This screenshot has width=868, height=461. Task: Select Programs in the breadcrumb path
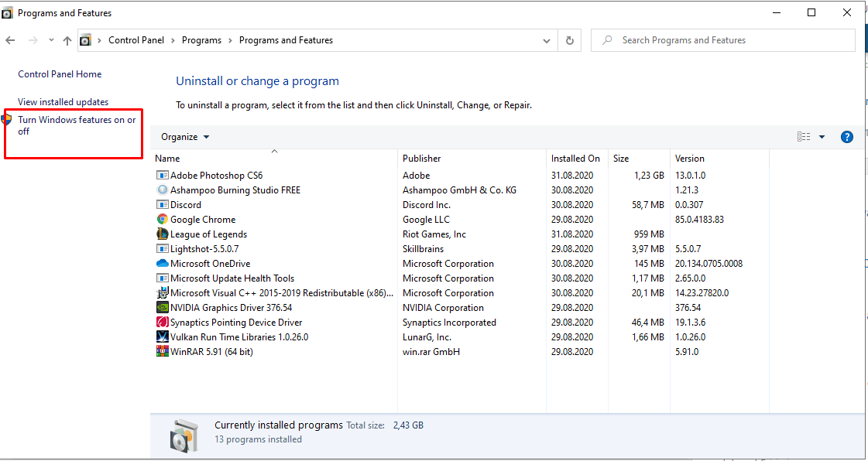201,40
